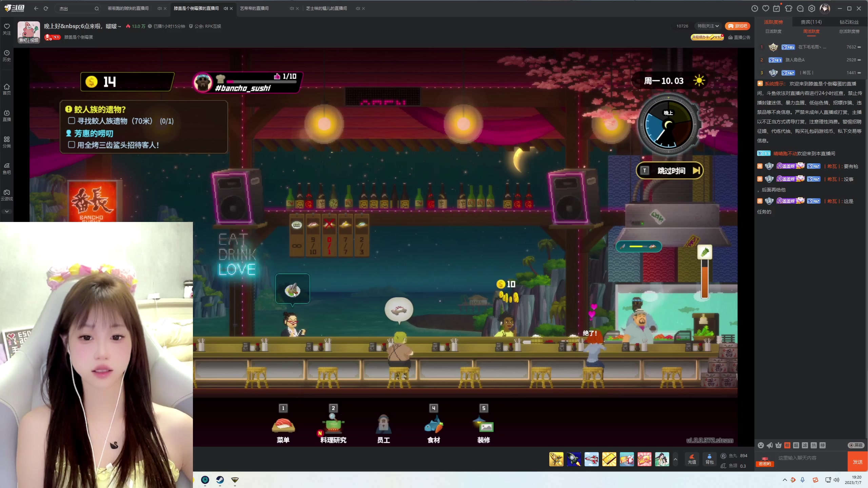The image size is (868, 488).
Task: Click the 充值 recharge icon
Action: coord(692,459)
